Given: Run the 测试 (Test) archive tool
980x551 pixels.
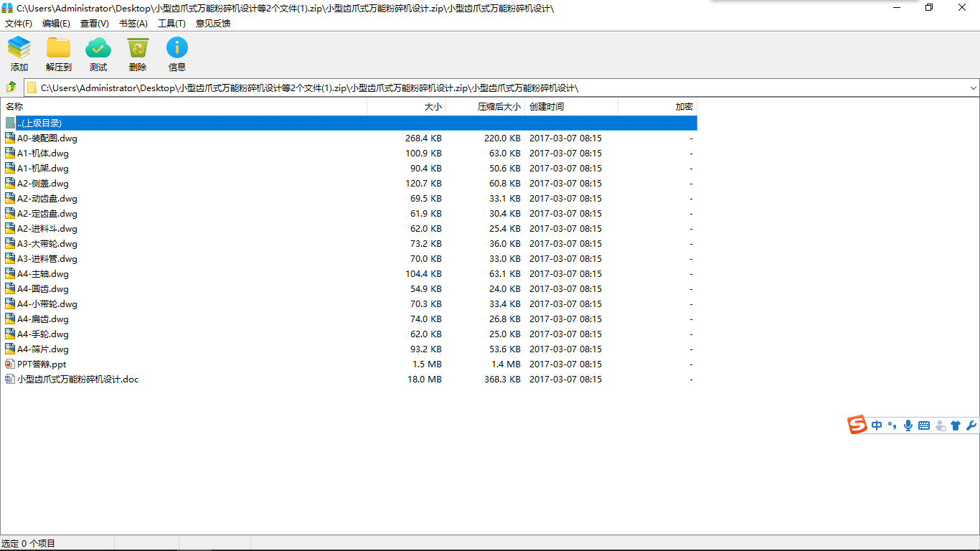Looking at the screenshot, I should [98, 48].
